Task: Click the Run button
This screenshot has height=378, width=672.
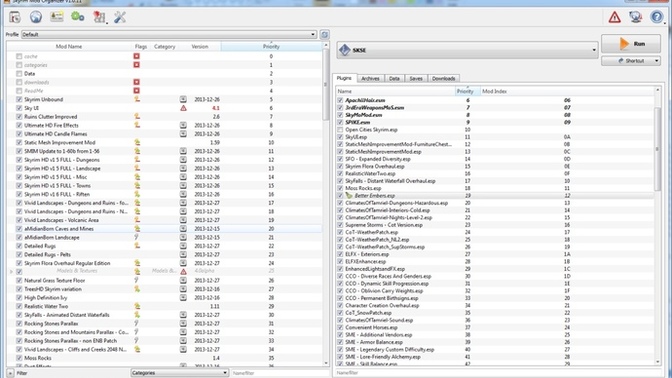Action: tap(631, 44)
